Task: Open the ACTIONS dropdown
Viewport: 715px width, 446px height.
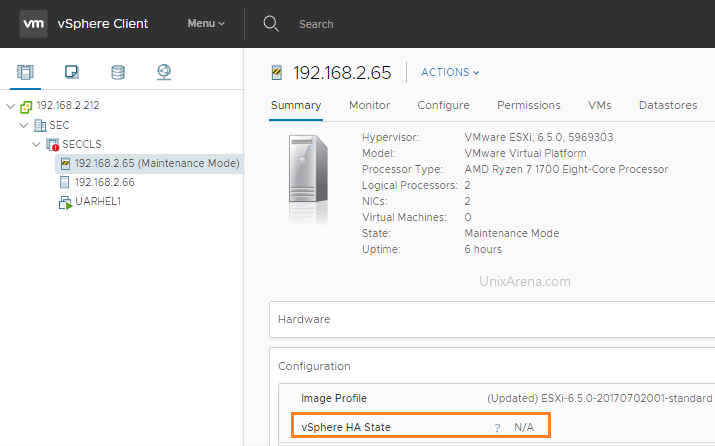Action: click(x=450, y=72)
